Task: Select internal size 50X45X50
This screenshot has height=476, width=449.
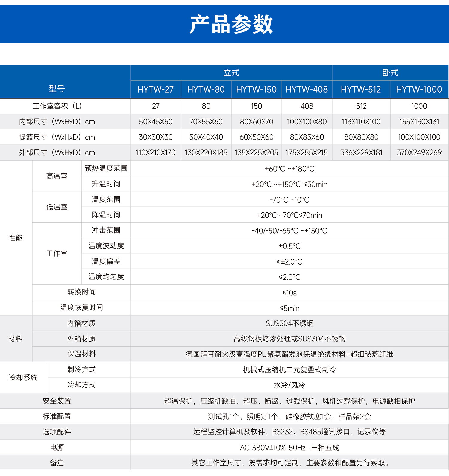Action: coord(156,122)
